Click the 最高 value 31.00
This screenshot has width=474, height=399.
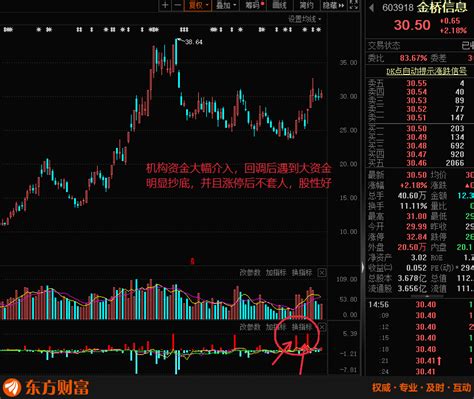click(x=416, y=217)
